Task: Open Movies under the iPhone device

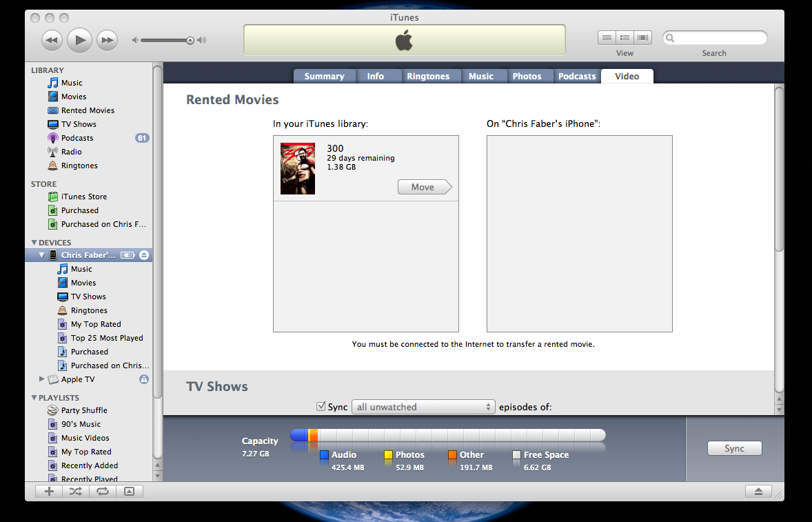Action: point(83,283)
